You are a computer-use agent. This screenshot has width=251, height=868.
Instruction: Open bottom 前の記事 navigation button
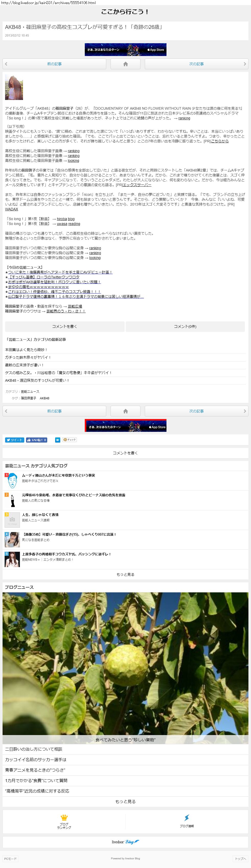pos(54,411)
